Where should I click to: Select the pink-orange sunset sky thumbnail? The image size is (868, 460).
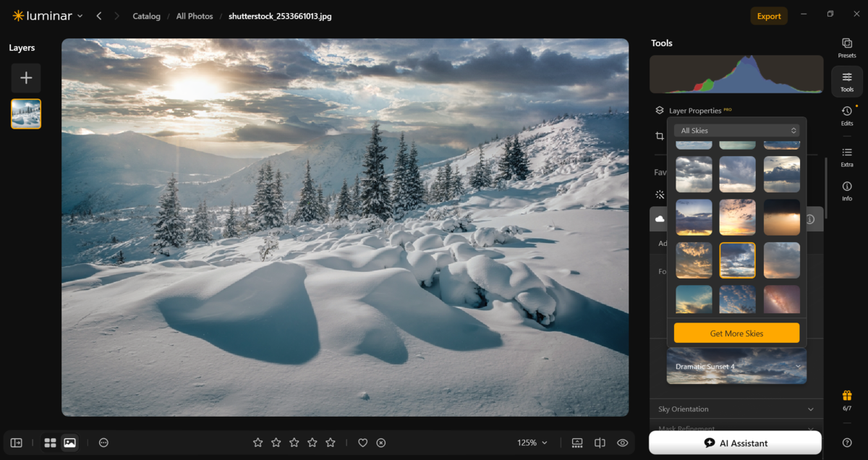pos(738,217)
